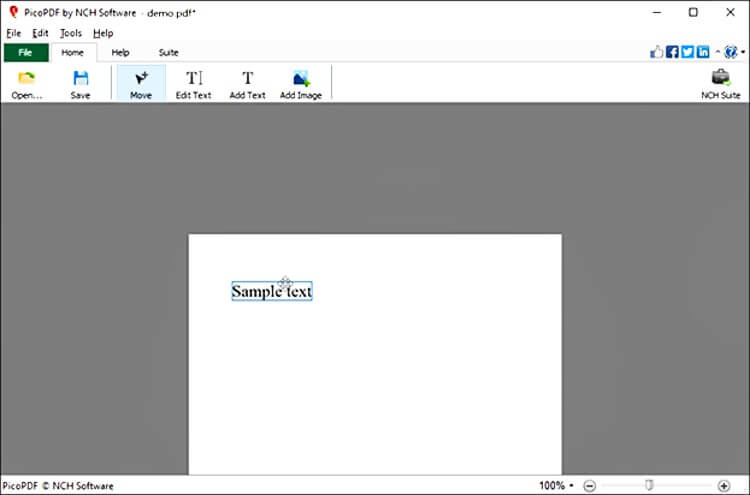
Task: Open the Help menu in the menu bar
Action: pyautogui.click(x=103, y=33)
